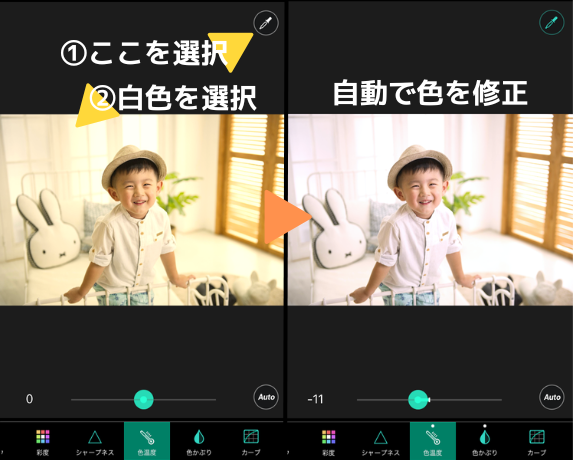Open 色かぶり tool in right screen
The image size is (573, 460).
point(485,442)
